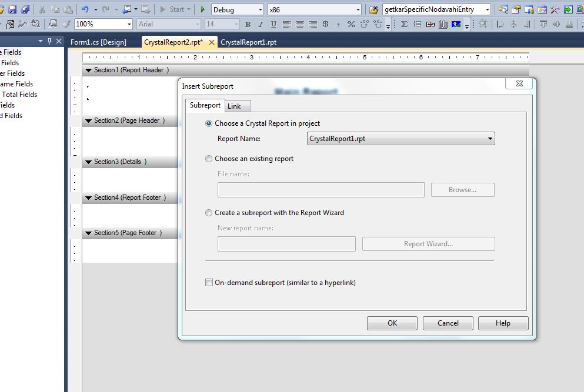Screen dimensions: 584x392
Task: Collapse Section1 Report Header triangle
Action: pos(88,71)
